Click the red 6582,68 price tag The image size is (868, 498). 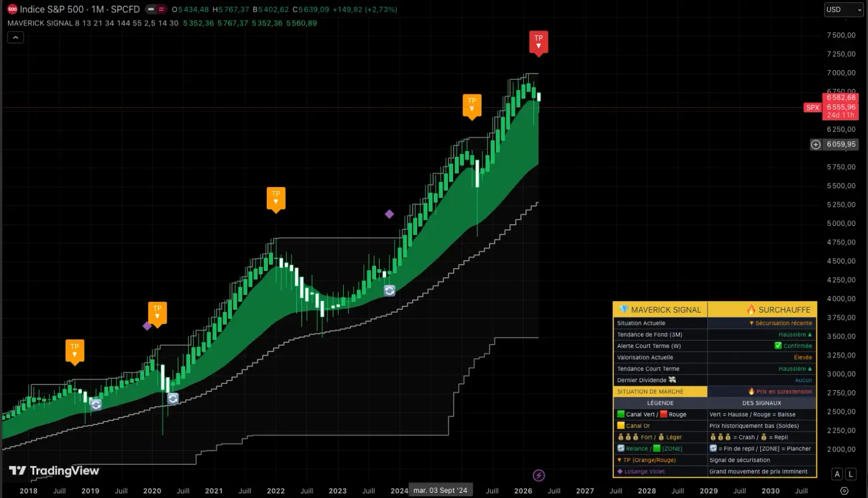(841, 97)
